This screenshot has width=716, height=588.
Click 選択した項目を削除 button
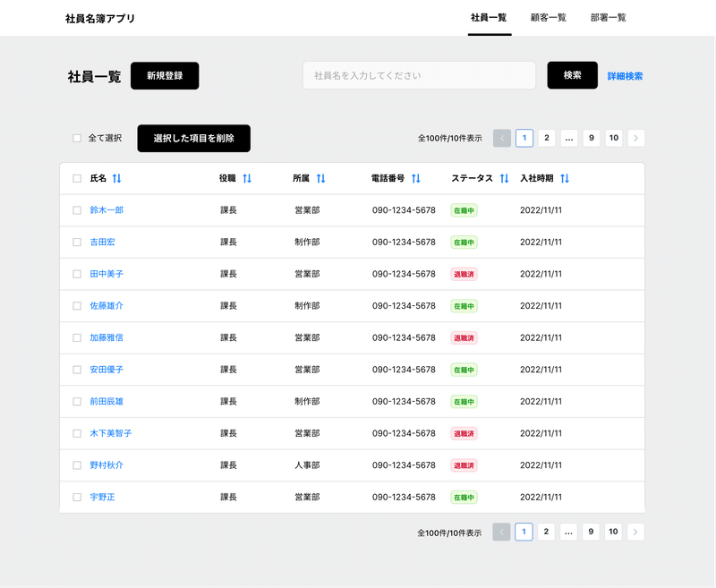194,139
